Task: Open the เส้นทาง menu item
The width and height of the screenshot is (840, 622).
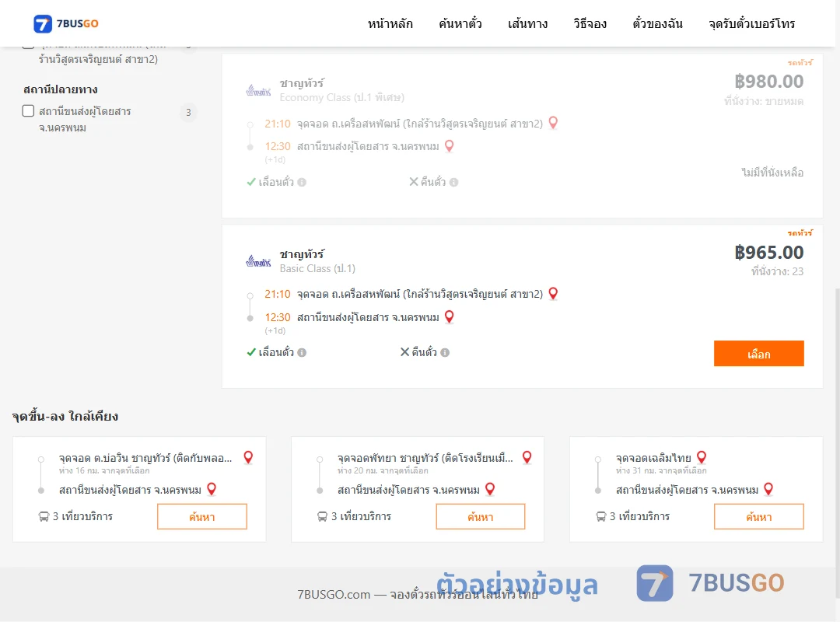Action: pos(527,23)
